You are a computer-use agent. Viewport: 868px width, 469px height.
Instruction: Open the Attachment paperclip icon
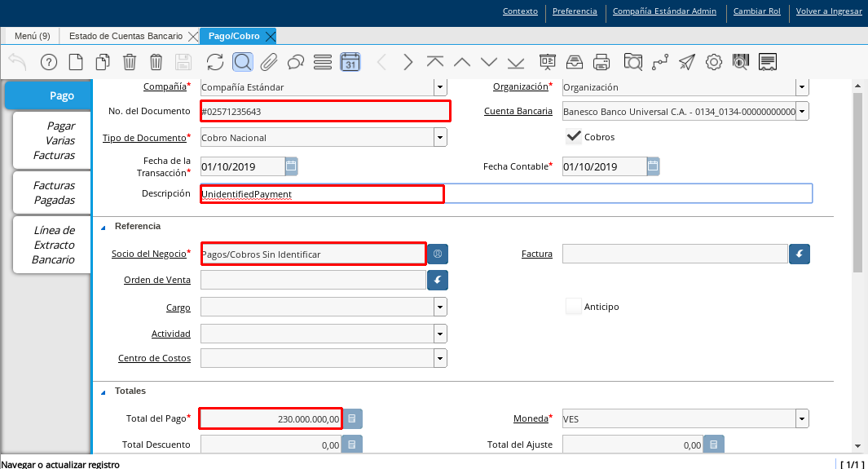click(x=269, y=62)
